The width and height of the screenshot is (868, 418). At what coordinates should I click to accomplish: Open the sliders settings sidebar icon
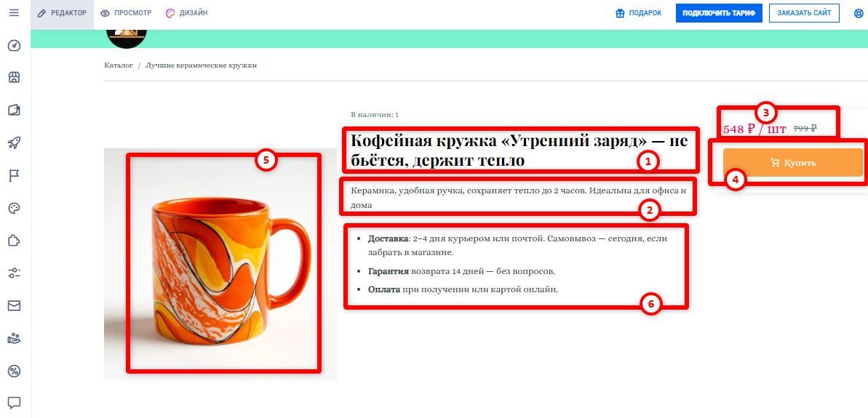point(14,273)
